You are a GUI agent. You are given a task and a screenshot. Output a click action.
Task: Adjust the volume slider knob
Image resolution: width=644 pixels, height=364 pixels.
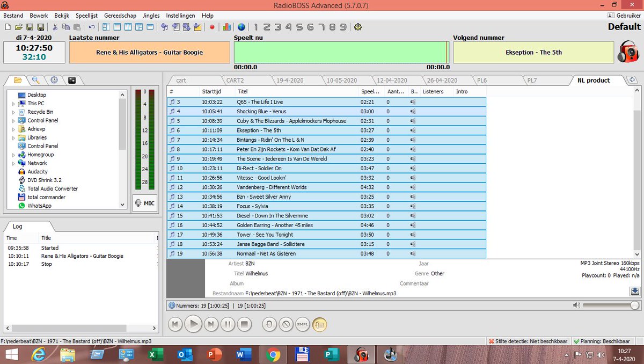coord(635,305)
